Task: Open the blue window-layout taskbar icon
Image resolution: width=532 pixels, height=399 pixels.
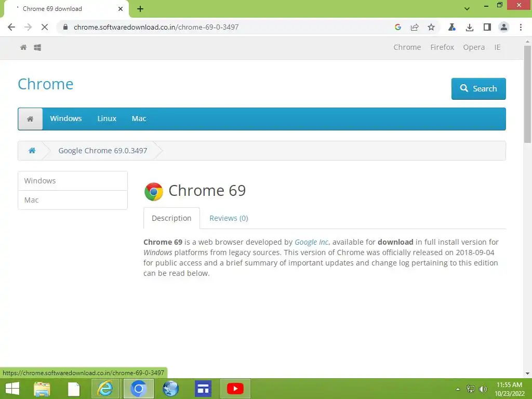Action: click(203, 389)
